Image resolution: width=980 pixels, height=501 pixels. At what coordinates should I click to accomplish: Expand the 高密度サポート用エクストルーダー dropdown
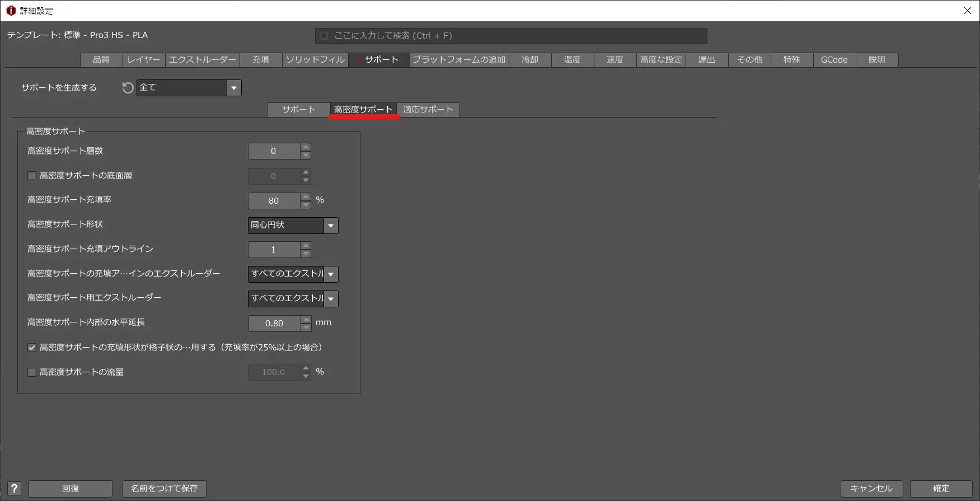pos(331,299)
